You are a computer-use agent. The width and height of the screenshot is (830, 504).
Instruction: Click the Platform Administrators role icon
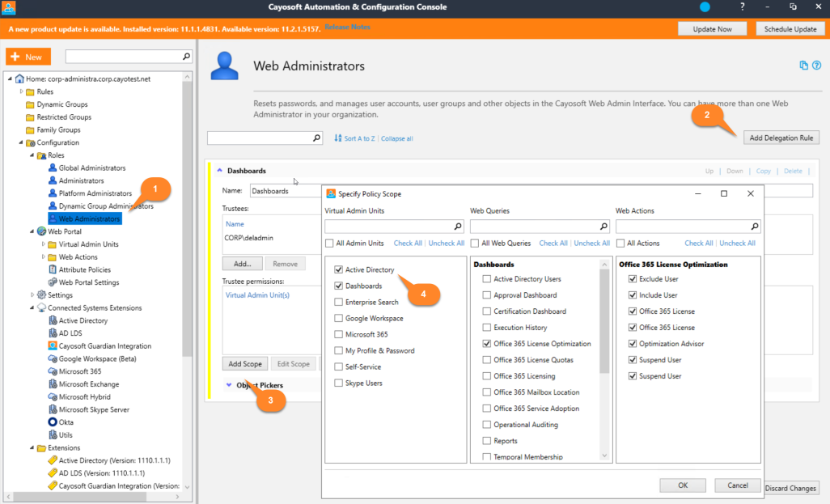53,193
